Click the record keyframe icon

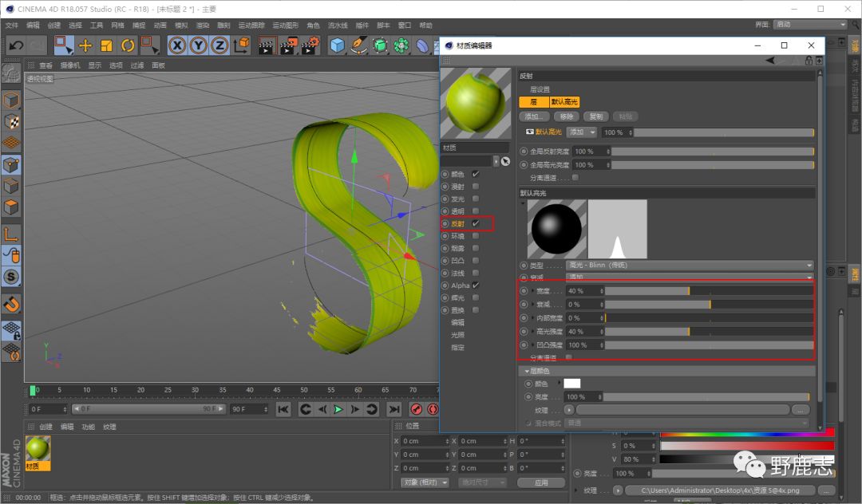point(416,409)
